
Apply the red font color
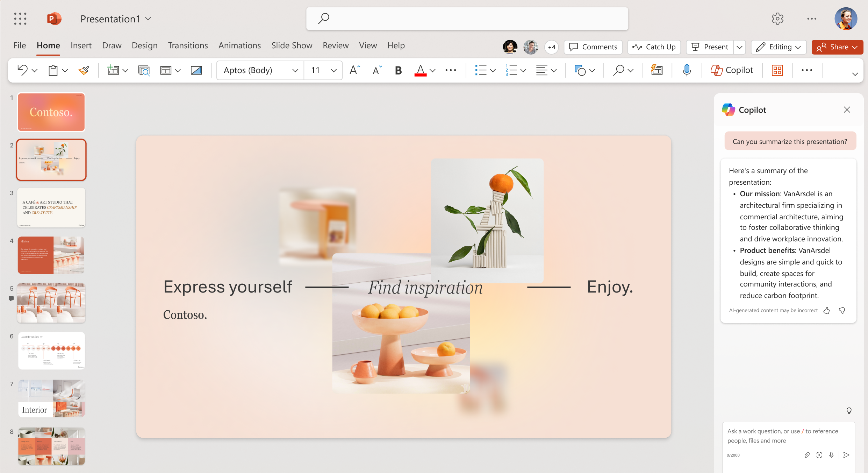click(420, 70)
